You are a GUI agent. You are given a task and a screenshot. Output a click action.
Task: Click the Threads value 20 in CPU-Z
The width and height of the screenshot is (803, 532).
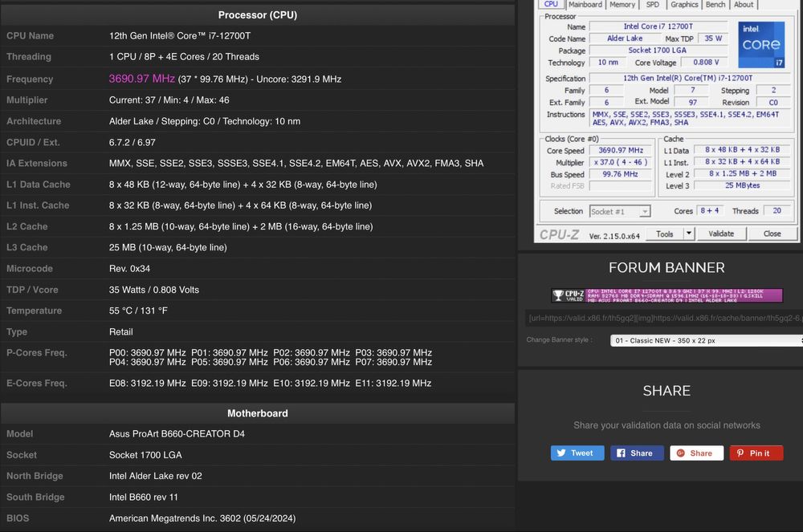pos(777,211)
